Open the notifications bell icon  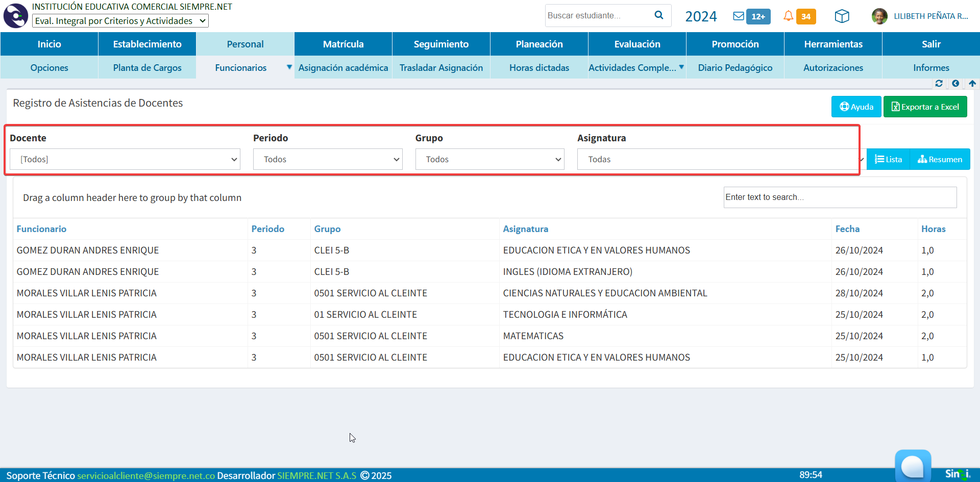[x=788, y=16]
